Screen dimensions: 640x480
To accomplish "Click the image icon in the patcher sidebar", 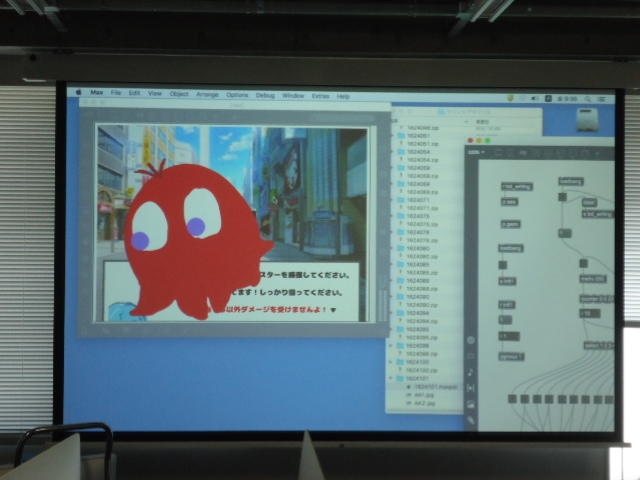I will pyautogui.click(x=471, y=404).
